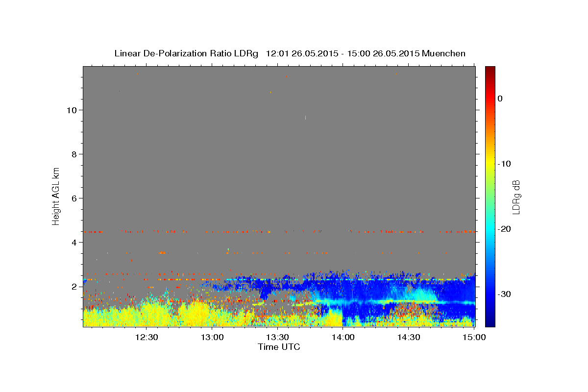Click the colorbar value 0
This screenshot has height=392, width=588.
tap(500, 98)
